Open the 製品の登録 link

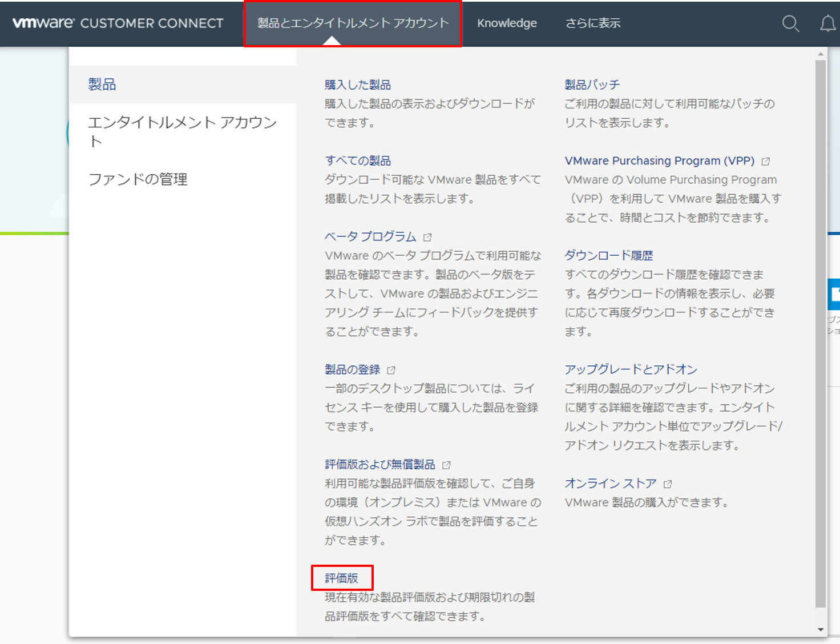352,370
